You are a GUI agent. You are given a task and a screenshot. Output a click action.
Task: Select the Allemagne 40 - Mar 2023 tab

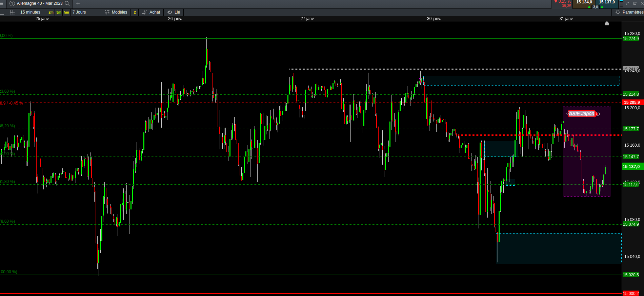click(40, 3)
